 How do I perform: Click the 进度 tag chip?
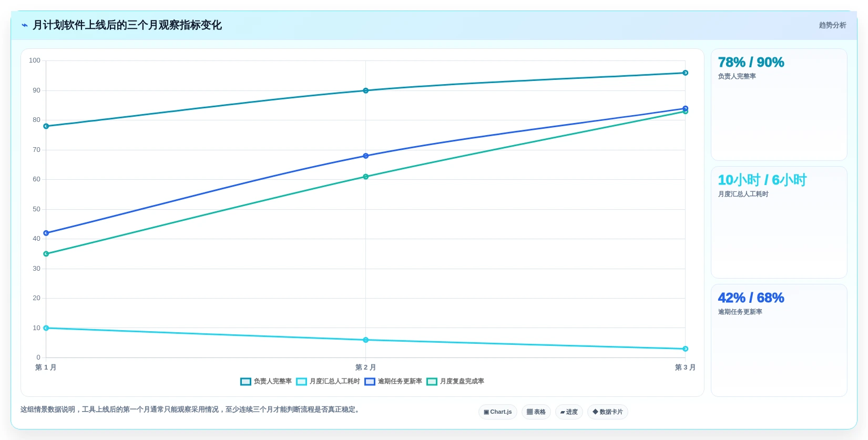click(569, 412)
